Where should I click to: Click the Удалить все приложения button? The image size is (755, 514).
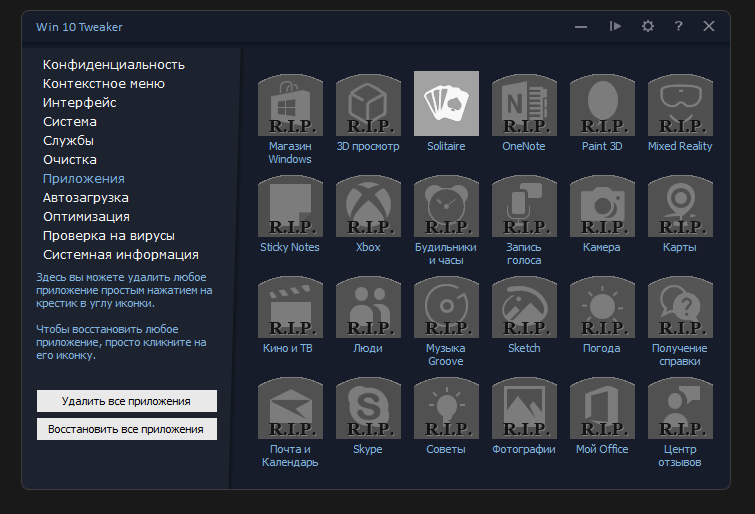[127, 401]
